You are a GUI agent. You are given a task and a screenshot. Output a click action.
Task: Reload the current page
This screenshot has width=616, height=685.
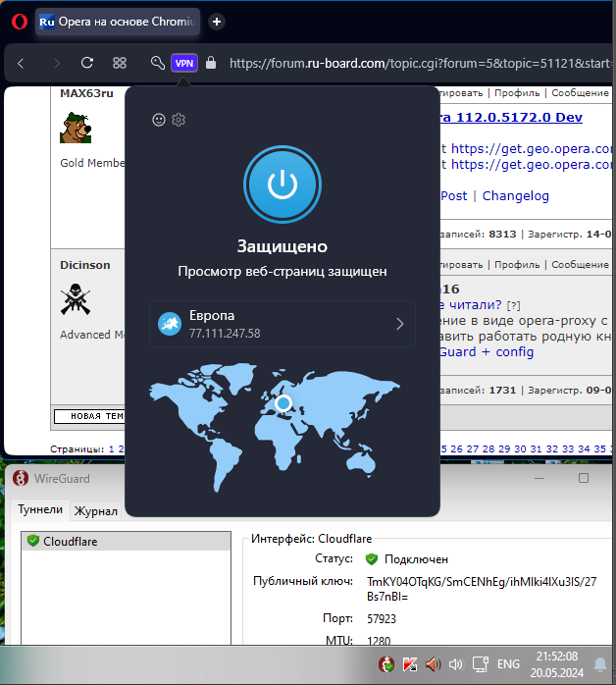(87, 63)
